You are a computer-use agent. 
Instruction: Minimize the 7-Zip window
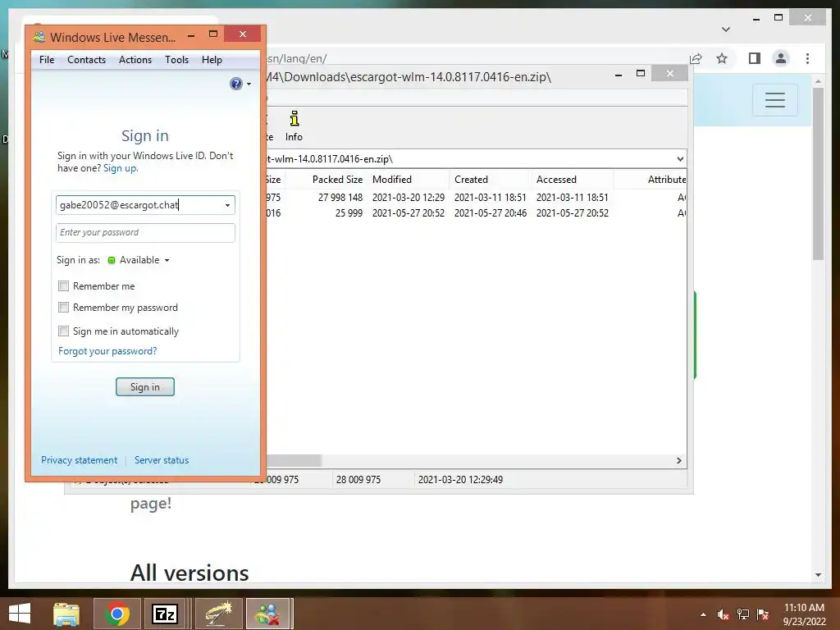pos(619,74)
